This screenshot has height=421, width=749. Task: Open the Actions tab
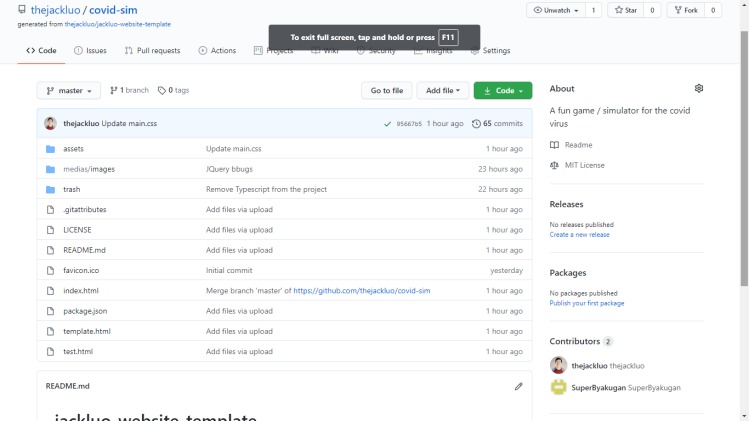pyautogui.click(x=217, y=51)
